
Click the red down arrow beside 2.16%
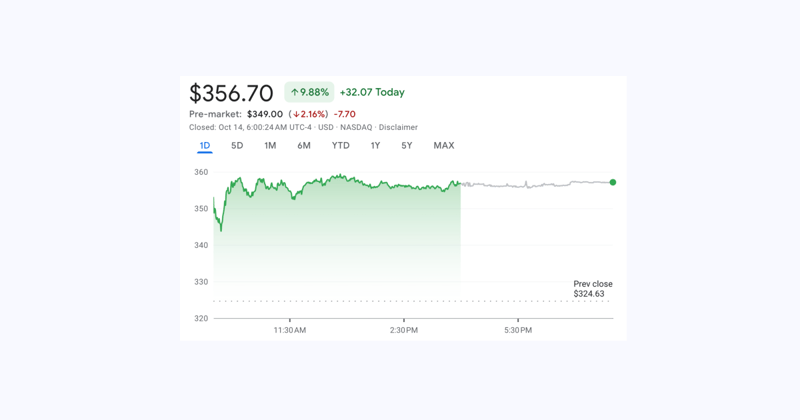coord(297,115)
